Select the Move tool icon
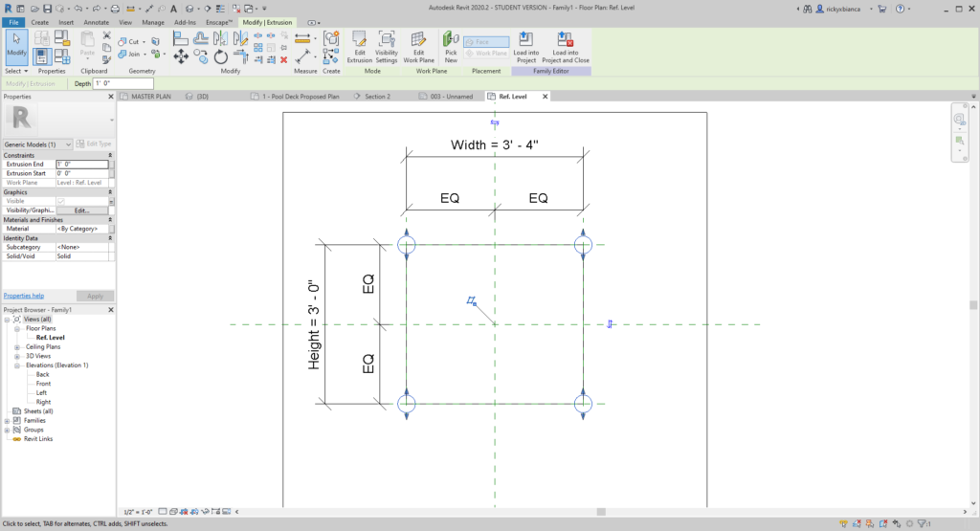Image resolution: width=980 pixels, height=531 pixels. (181, 56)
